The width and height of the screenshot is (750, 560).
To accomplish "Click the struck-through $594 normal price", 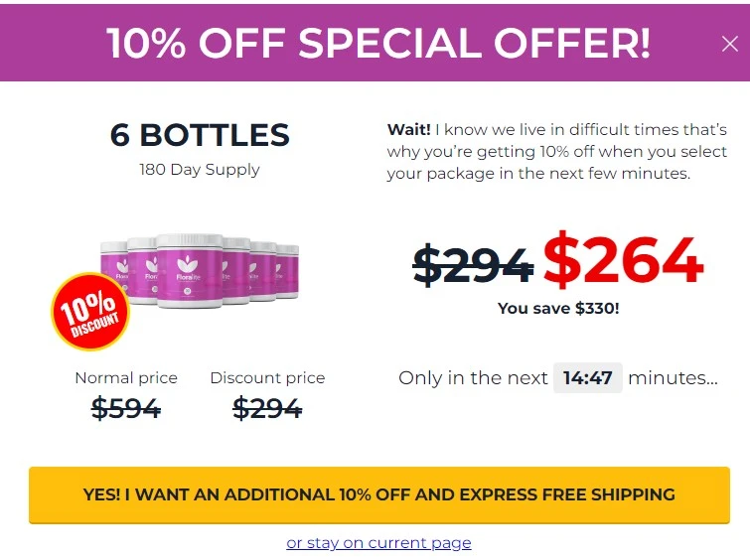I will tap(126, 408).
